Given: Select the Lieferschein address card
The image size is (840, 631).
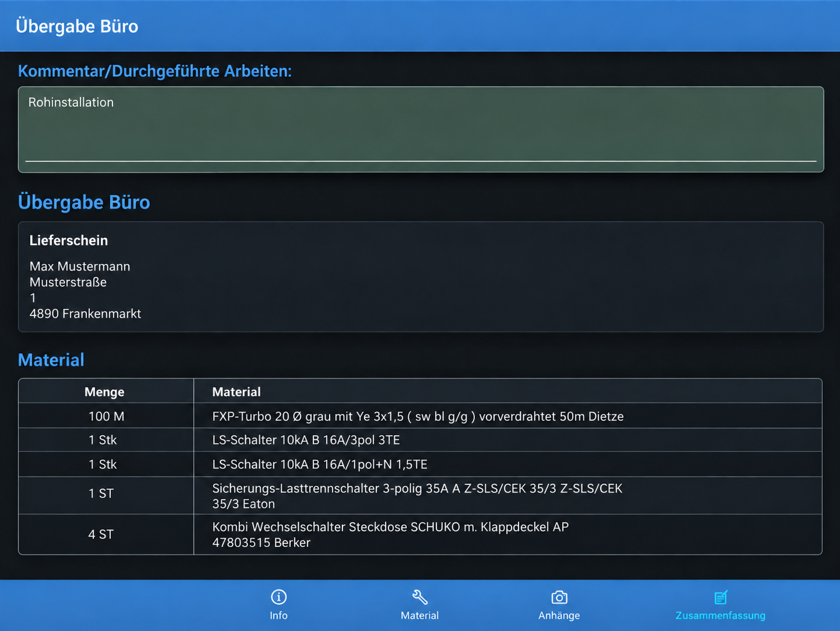Looking at the screenshot, I should point(421,277).
